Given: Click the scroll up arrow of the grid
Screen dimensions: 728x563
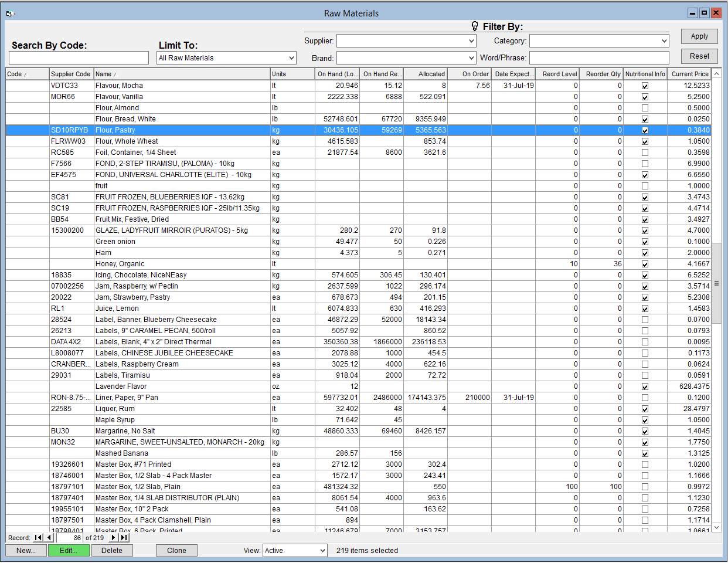Looking at the screenshot, I should tap(716, 74).
